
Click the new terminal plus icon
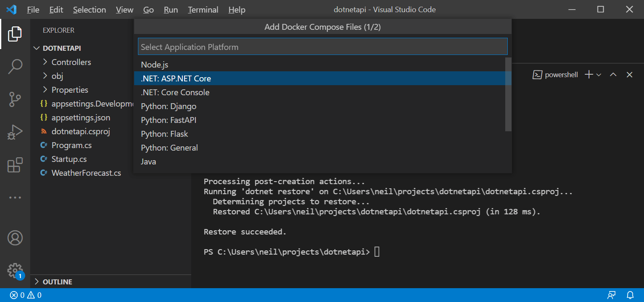589,75
